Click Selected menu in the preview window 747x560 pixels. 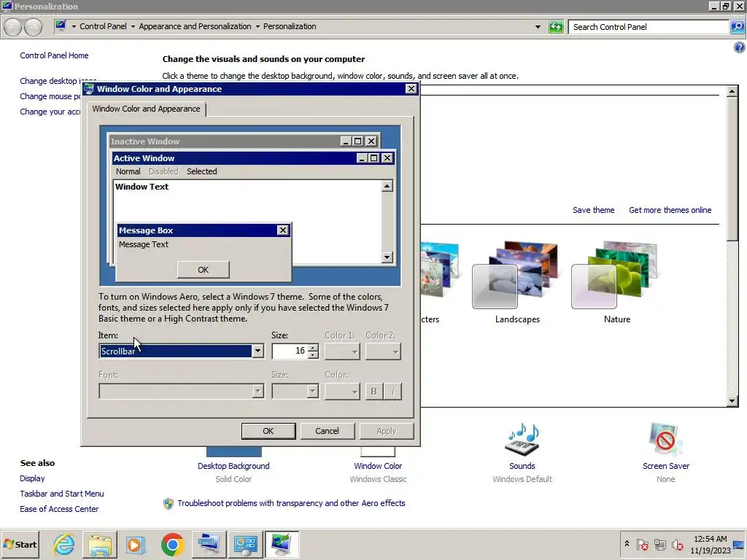click(201, 171)
